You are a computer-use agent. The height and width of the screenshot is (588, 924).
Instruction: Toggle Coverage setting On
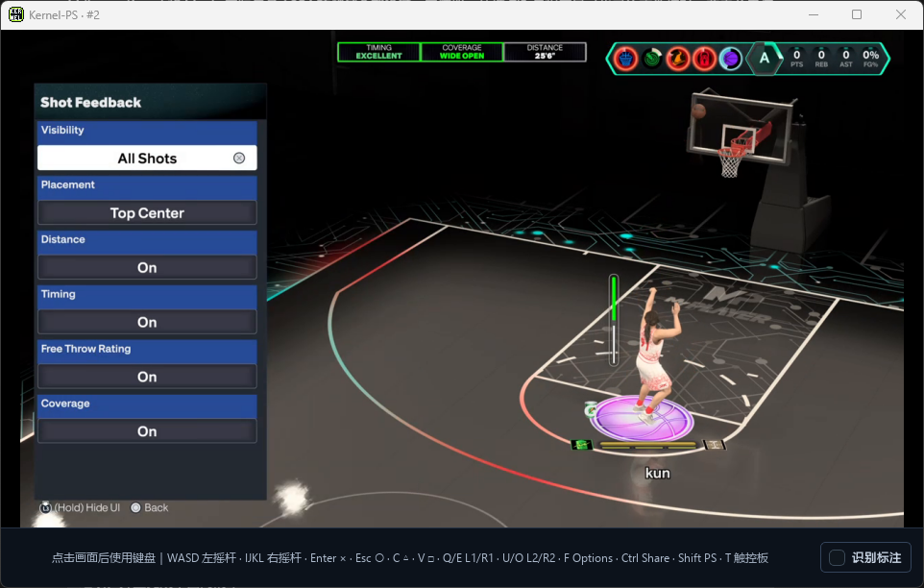[147, 431]
